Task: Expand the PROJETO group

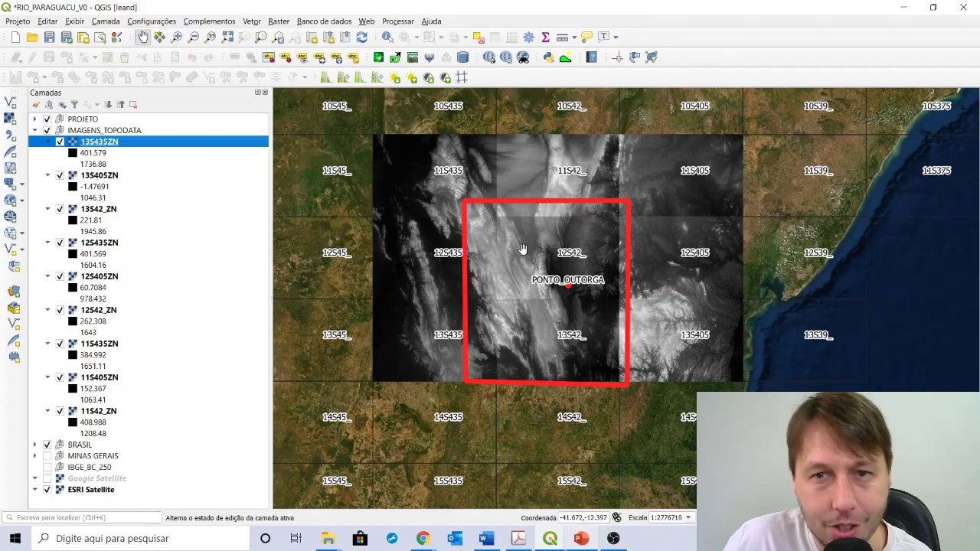Action: tap(34, 119)
